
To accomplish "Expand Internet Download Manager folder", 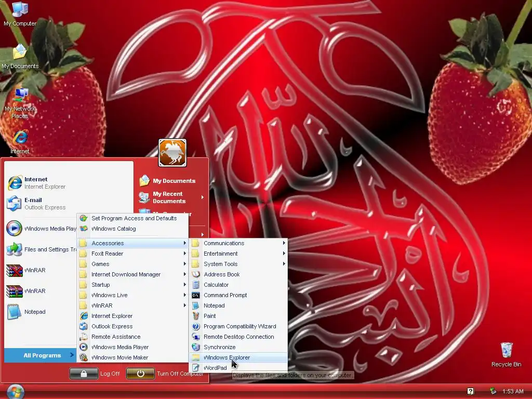I will tap(132, 274).
